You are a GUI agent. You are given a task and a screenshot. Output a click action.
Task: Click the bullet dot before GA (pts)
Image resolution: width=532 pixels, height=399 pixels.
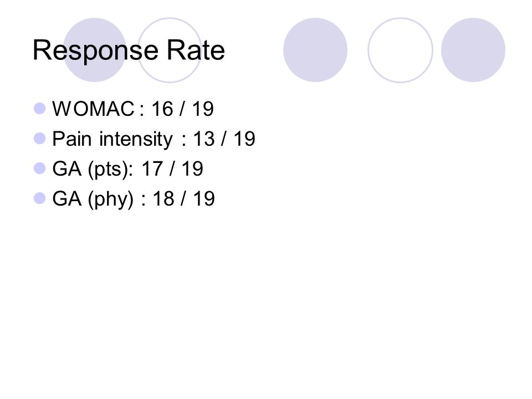(x=40, y=168)
